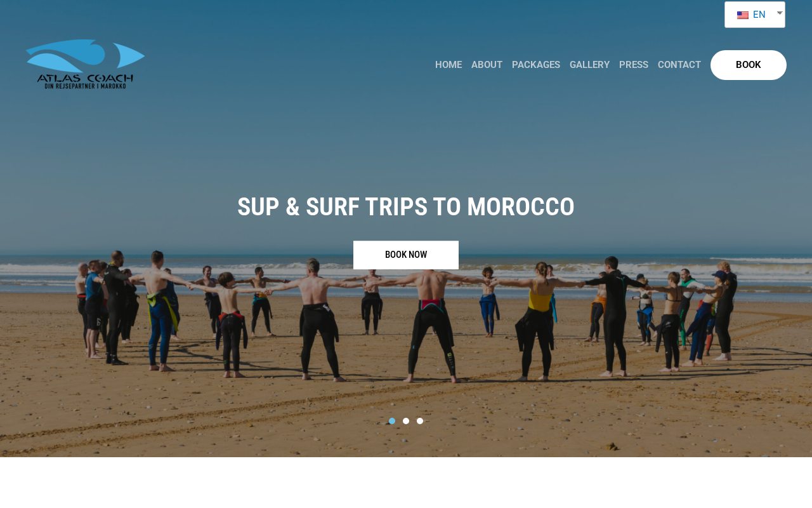Click the US flag icon in language selector
This screenshot has height=508, width=812.
tap(743, 15)
